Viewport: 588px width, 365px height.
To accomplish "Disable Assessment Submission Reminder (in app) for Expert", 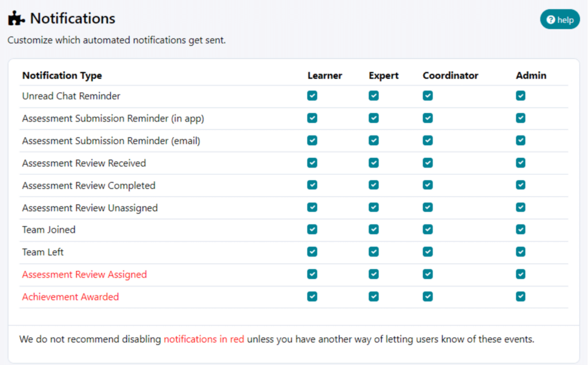I will [373, 118].
